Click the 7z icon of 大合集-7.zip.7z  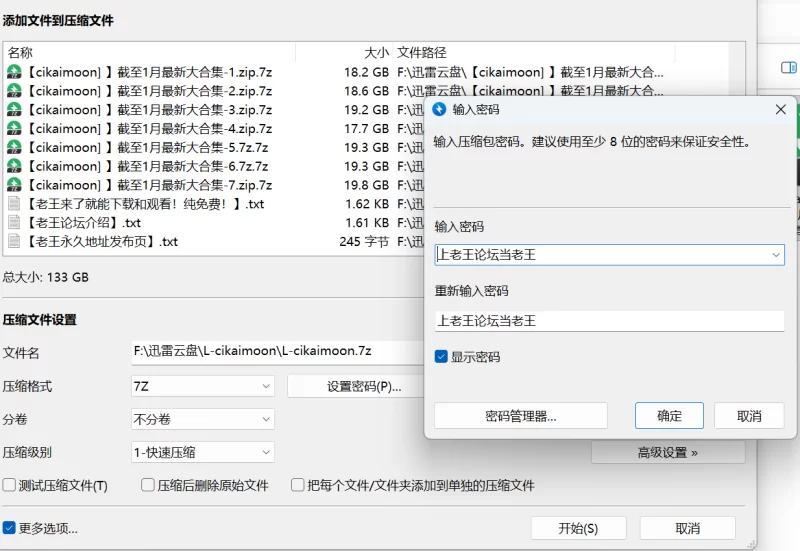(x=14, y=185)
